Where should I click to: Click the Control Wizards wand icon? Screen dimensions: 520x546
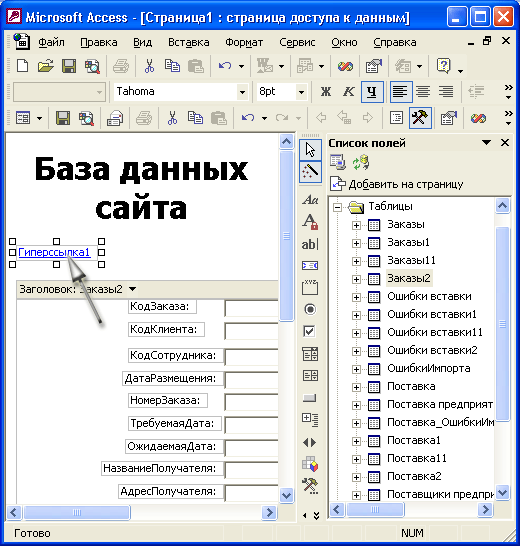[x=310, y=171]
